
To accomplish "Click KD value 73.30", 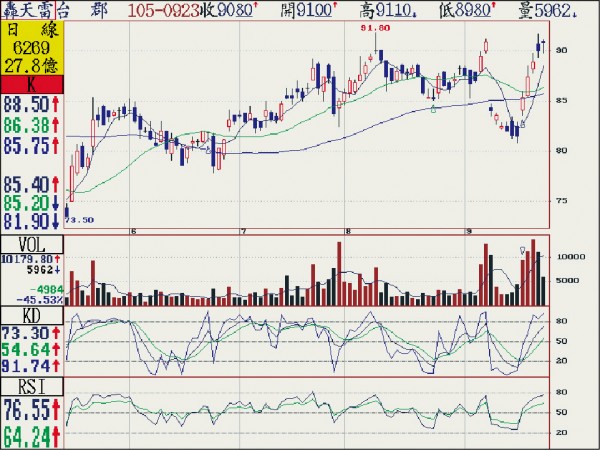I will [x=31, y=333].
